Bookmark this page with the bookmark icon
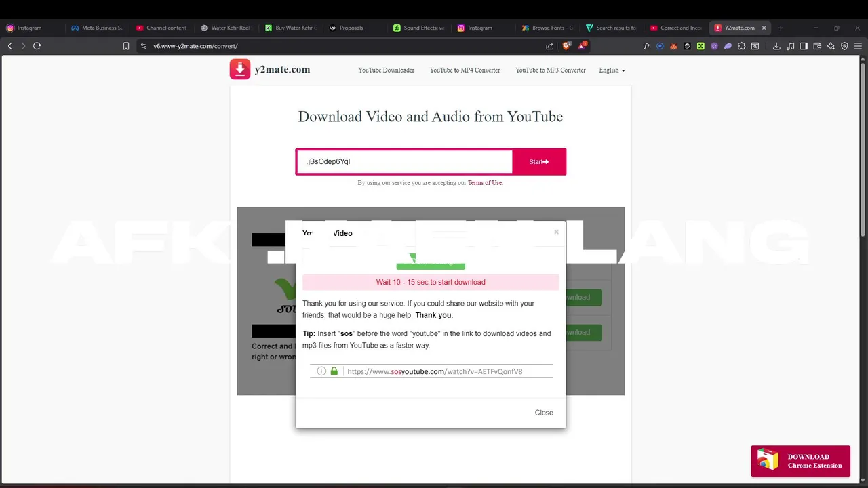868x488 pixels. click(125, 46)
